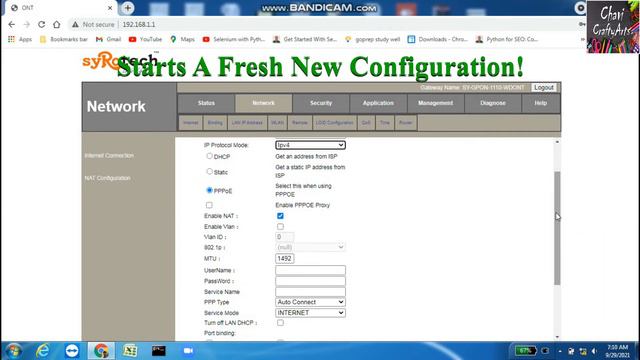Open the command prompt taskbar icon

(x=159, y=351)
